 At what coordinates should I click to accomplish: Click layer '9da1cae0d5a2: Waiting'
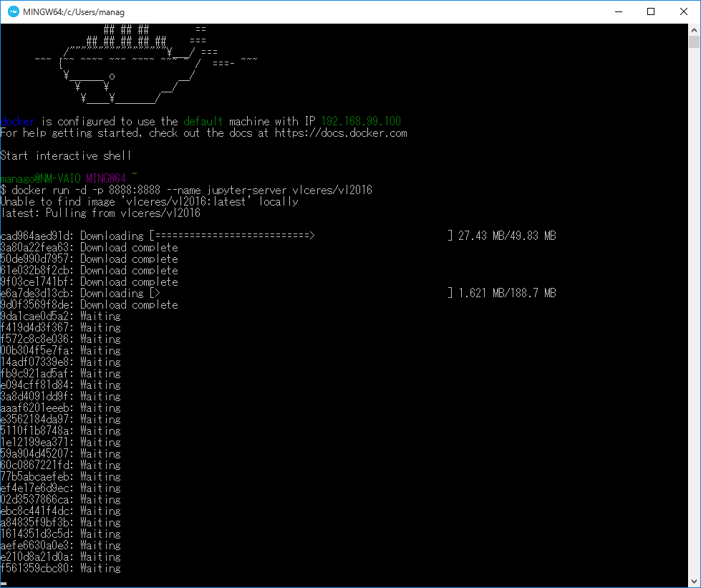61,316
